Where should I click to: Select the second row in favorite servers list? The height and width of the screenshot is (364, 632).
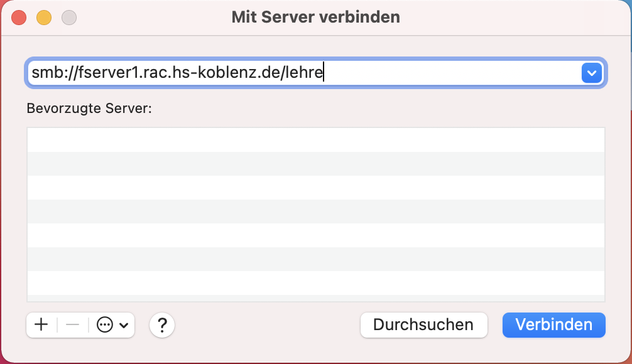tap(315, 164)
